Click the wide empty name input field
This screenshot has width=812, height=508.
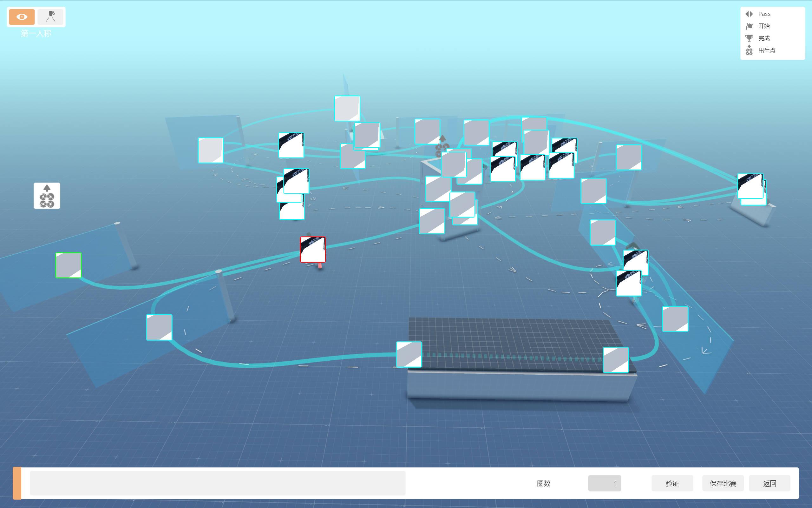(x=217, y=483)
